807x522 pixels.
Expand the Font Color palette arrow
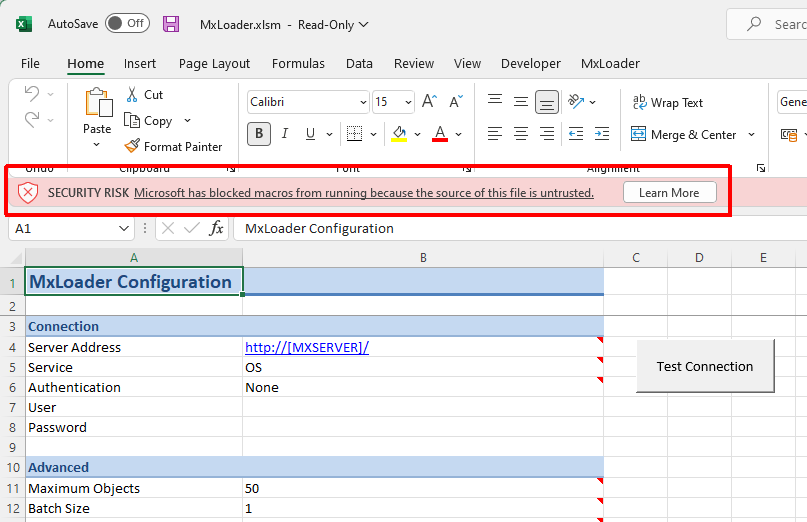pos(459,134)
